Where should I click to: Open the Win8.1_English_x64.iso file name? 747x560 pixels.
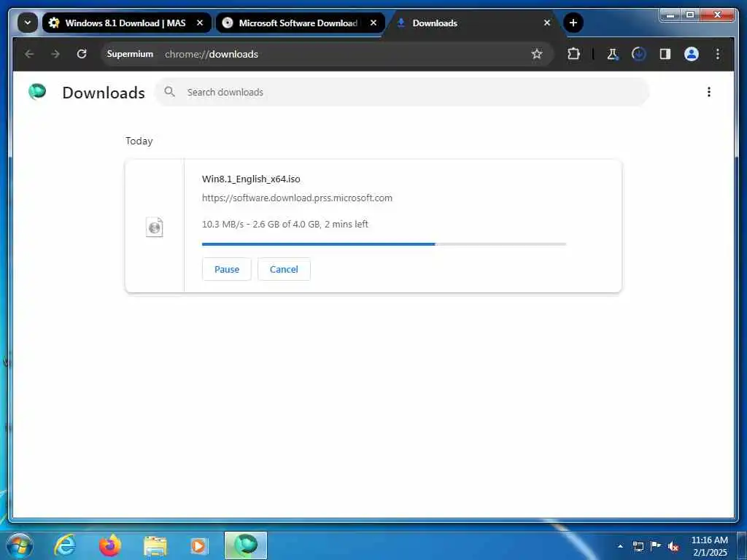(x=251, y=179)
